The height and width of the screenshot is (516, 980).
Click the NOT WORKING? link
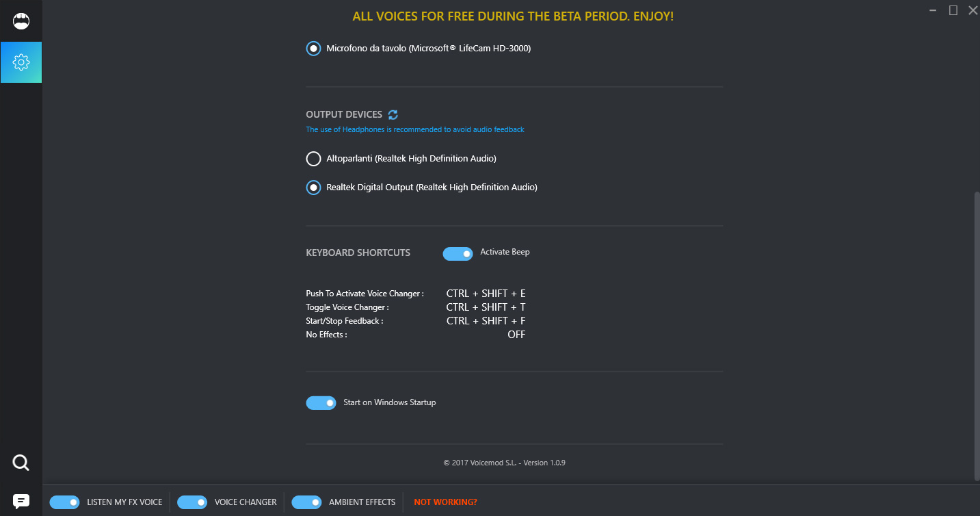tap(445, 502)
